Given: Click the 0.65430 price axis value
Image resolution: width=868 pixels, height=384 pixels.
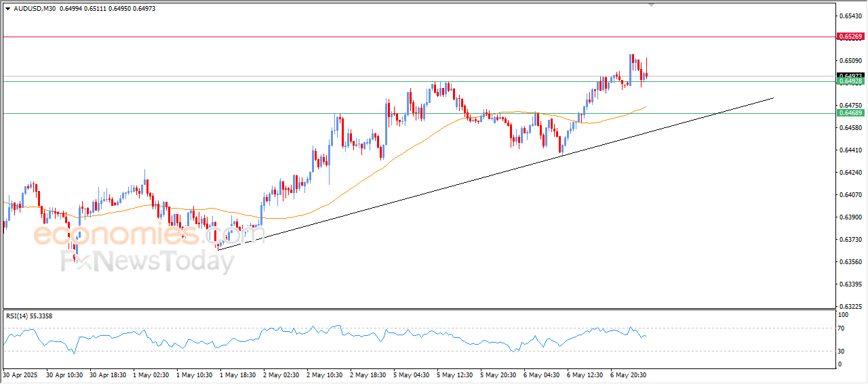Looking at the screenshot, I should point(850,16).
